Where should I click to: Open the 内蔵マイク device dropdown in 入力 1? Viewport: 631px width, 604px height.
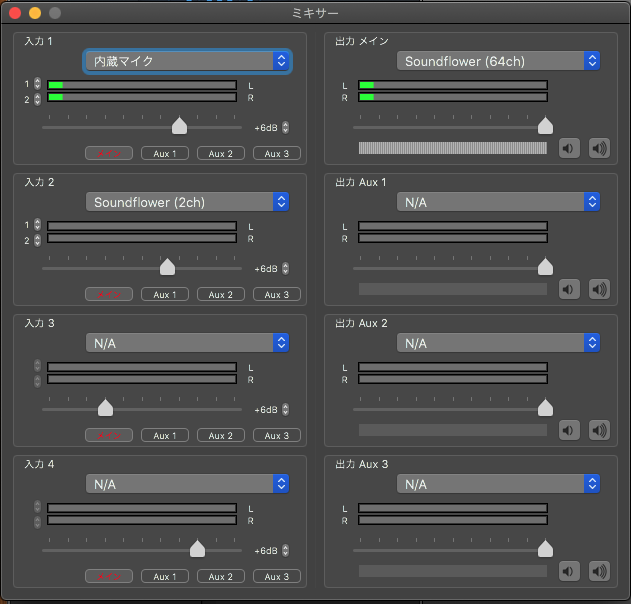coord(188,62)
